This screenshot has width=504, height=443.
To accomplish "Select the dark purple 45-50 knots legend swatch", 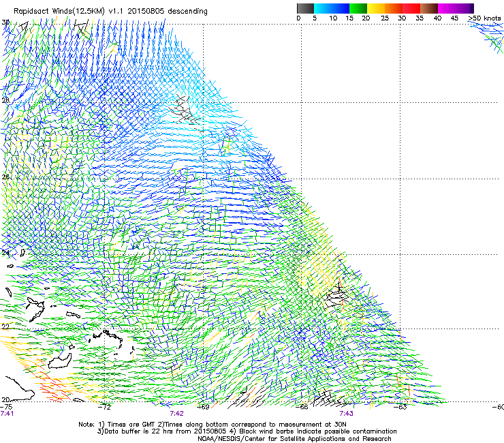I will 464,8.
